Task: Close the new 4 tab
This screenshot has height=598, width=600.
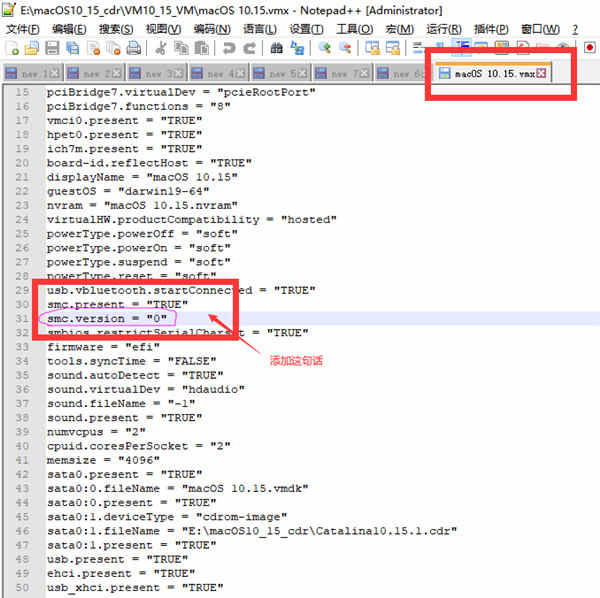Action: tap(241, 73)
